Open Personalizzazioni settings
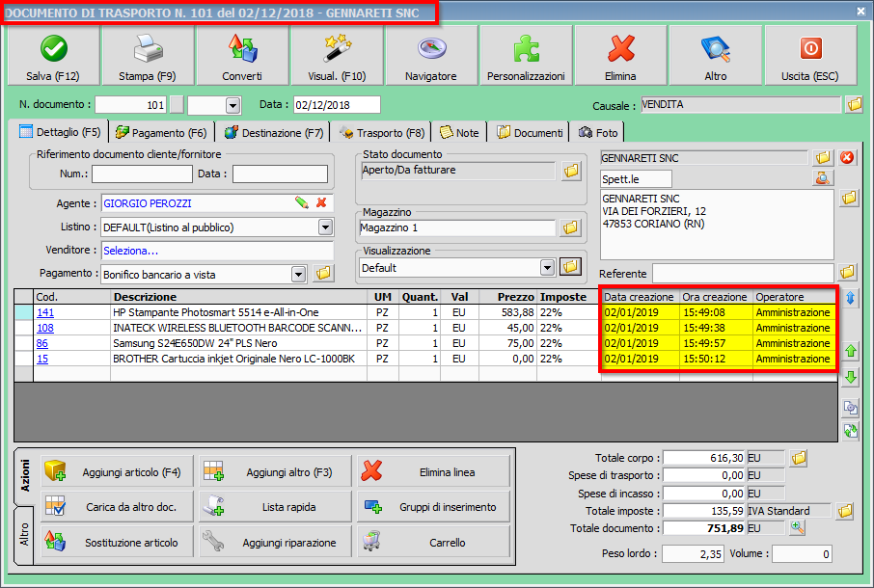Screen dimensions: 874x588 click(526, 56)
